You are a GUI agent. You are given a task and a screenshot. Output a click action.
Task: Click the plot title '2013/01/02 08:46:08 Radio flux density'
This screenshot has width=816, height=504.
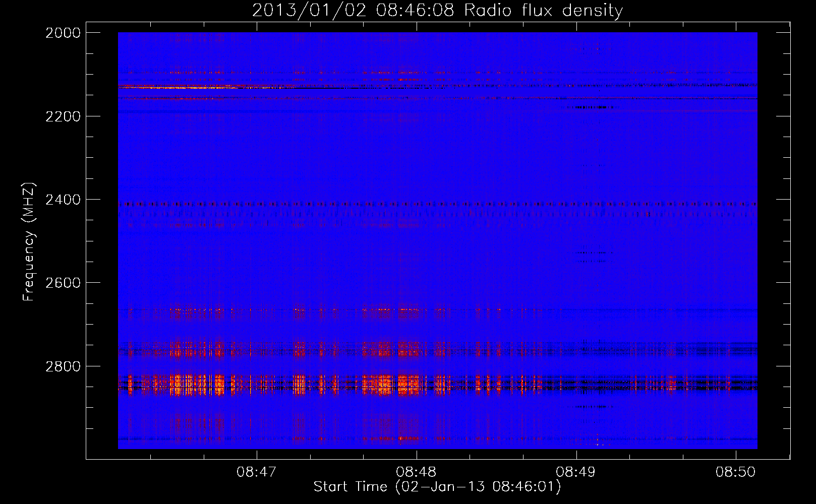point(437,10)
